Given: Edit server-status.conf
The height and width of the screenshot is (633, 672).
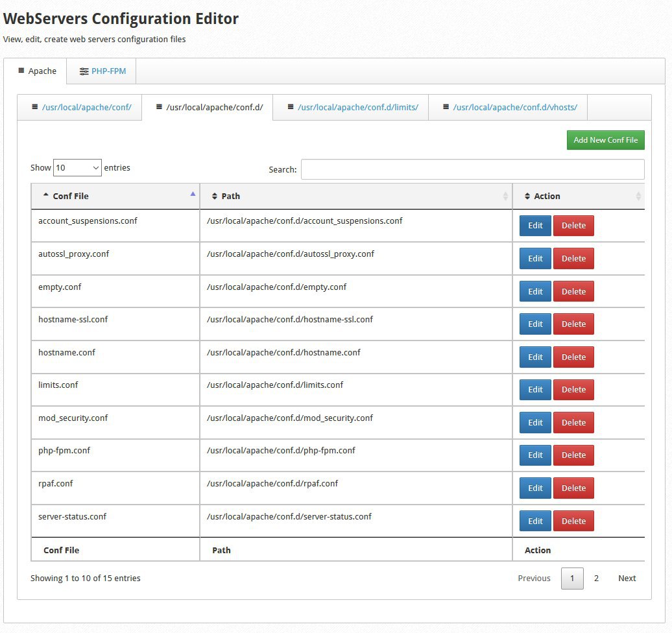Looking at the screenshot, I should click(535, 521).
